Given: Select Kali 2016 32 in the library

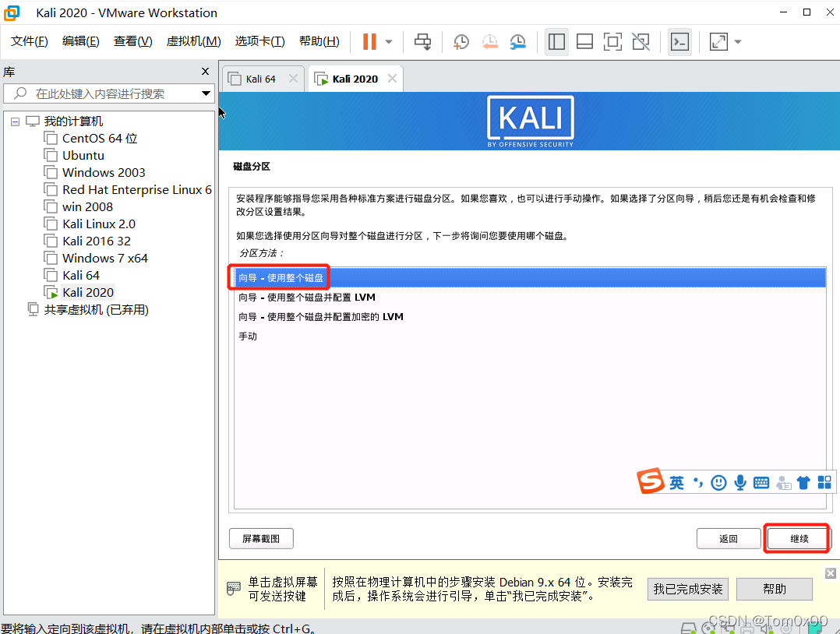Looking at the screenshot, I should pyautogui.click(x=97, y=241).
